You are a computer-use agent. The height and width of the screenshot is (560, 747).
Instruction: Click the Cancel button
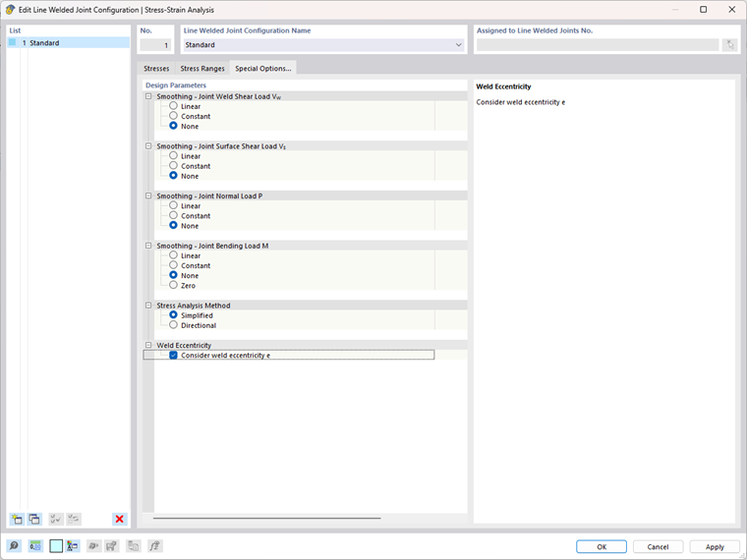(658, 546)
